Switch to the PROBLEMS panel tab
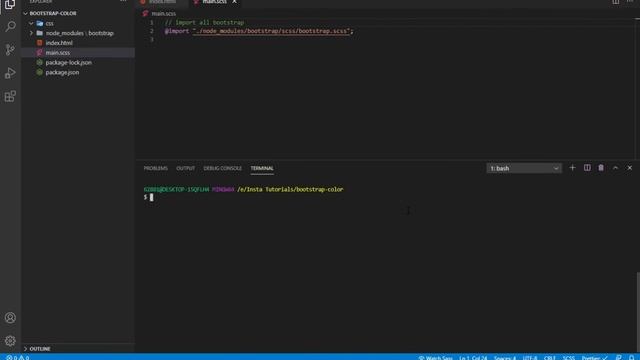 coord(156,168)
